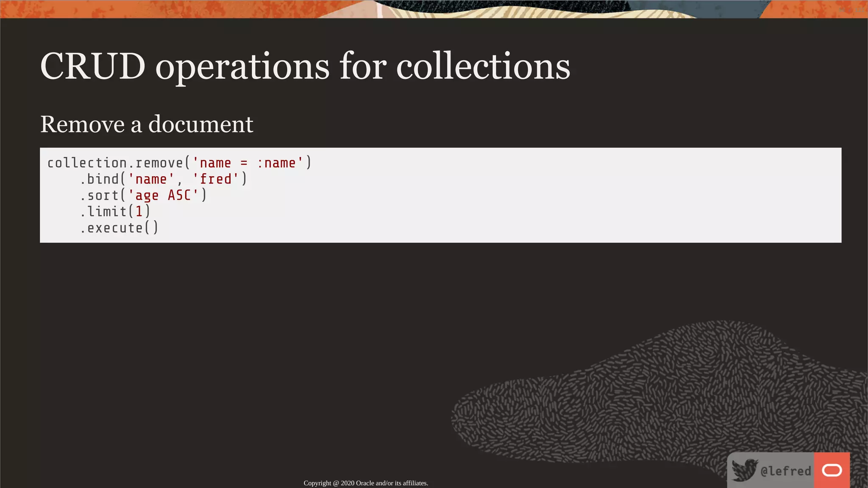Click the Oracle copyright notice text
The height and width of the screenshot is (488, 868).
tap(366, 483)
